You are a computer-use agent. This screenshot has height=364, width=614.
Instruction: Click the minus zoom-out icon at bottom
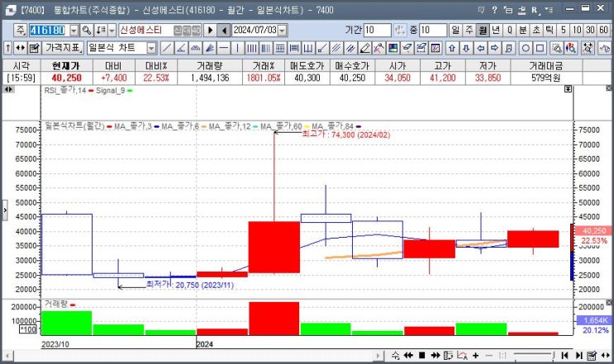pos(489,356)
